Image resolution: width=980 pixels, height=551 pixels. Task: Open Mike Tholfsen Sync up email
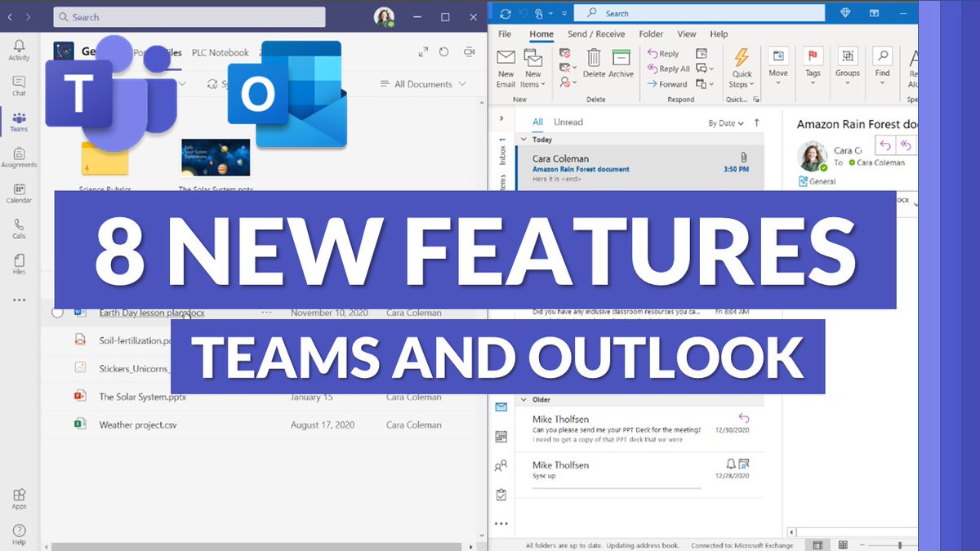coord(640,473)
